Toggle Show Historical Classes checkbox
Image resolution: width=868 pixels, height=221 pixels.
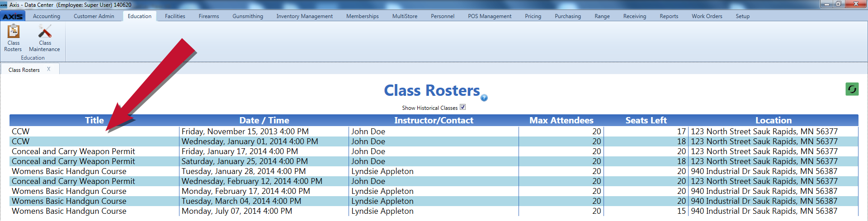click(x=462, y=107)
